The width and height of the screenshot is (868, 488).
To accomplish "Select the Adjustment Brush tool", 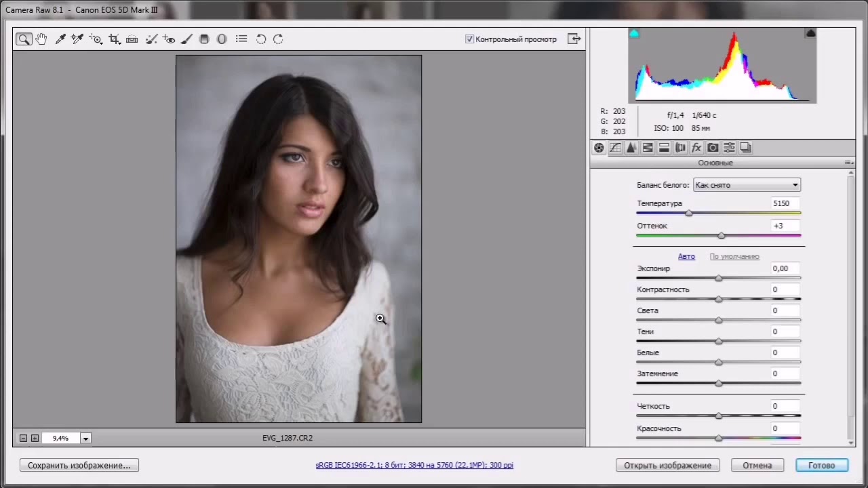I will (x=186, y=39).
